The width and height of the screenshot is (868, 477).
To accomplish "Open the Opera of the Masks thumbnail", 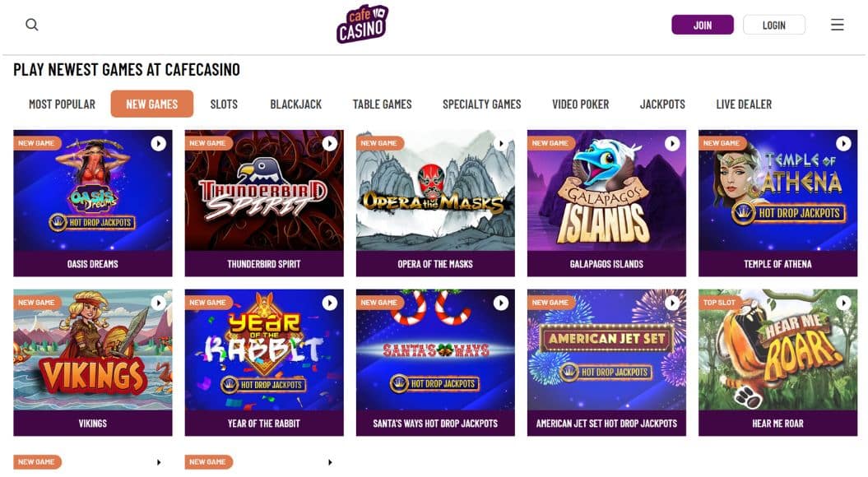I will 435,190.
